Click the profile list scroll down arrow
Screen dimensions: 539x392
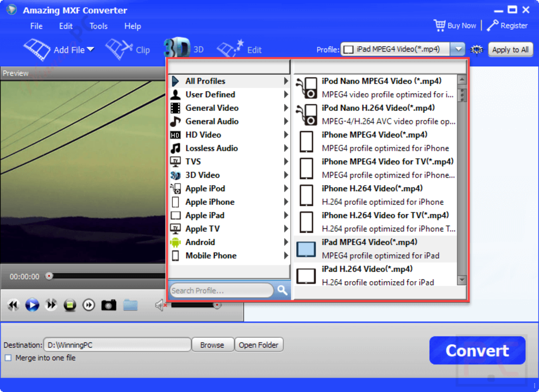[x=462, y=280]
